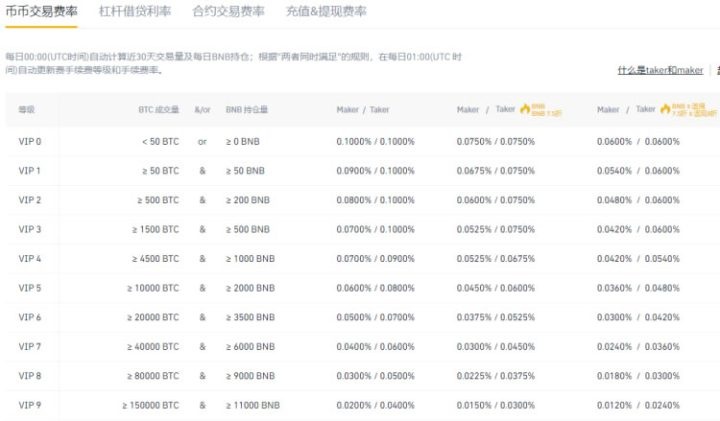The height and width of the screenshot is (421, 720).
Task: Select the VIP 9 row label
Action: [30, 406]
